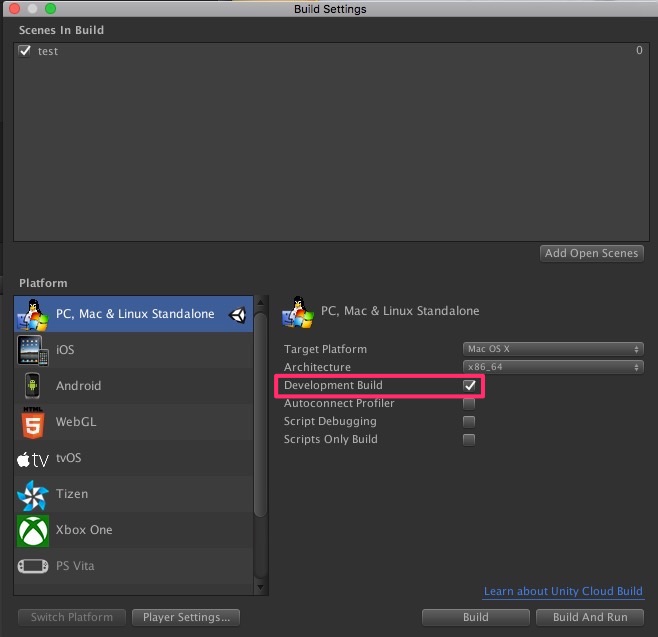658x637 pixels.
Task: Open the Architecture dropdown (x86_64)
Action: tap(553, 367)
